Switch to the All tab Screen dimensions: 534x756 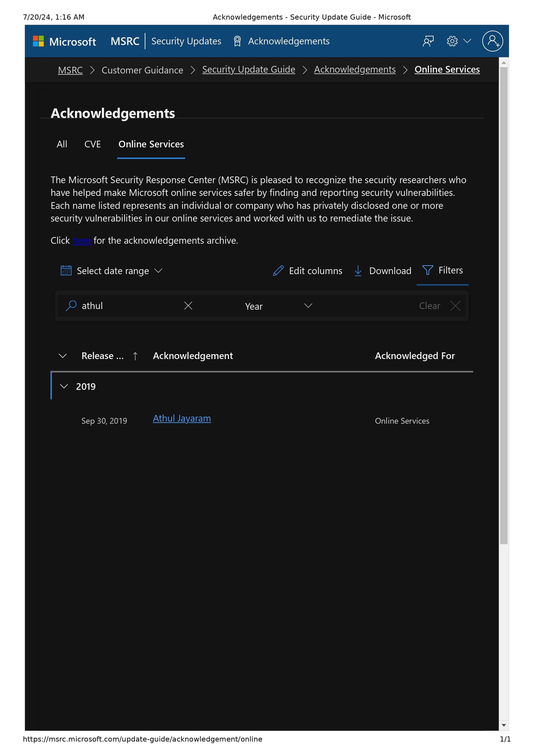pos(62,144)
